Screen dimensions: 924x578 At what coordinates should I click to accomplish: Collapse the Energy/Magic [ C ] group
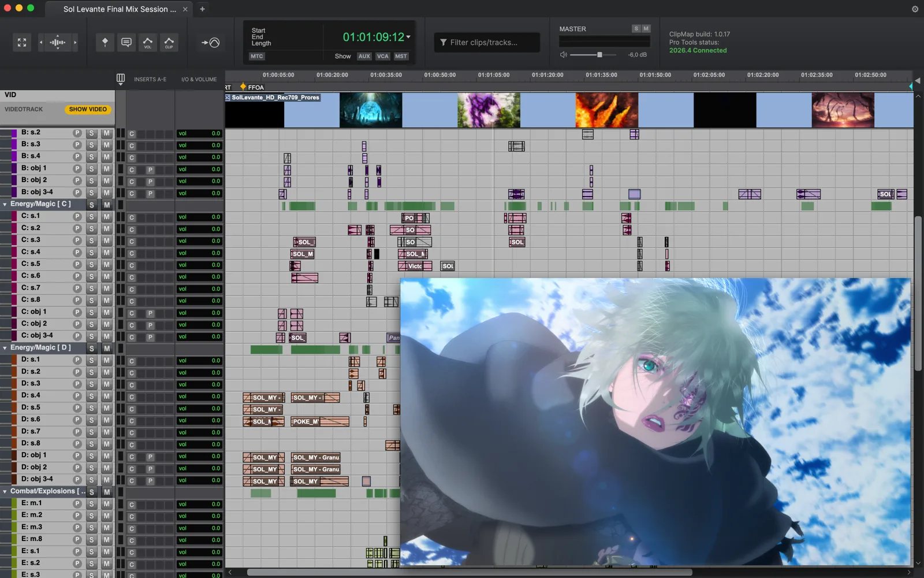5,205
